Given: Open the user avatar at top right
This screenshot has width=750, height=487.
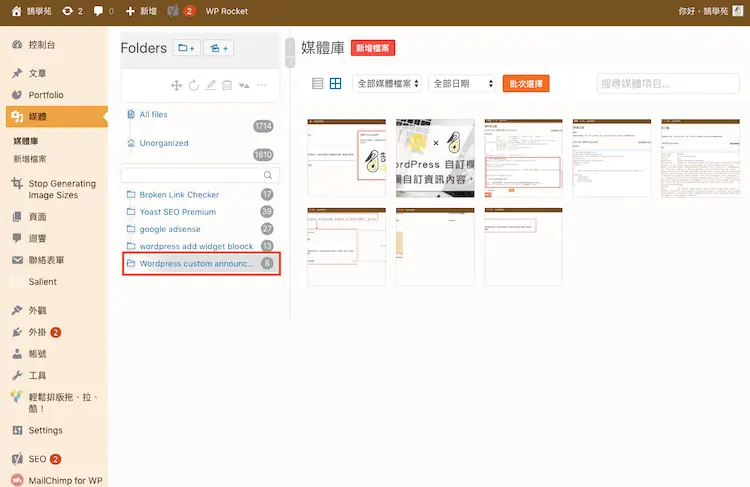Looking at the screenshot, I should [738, 11].
